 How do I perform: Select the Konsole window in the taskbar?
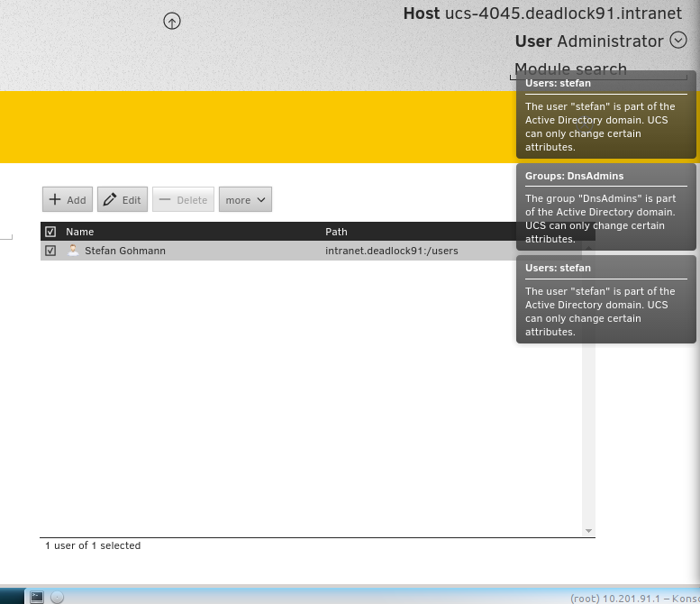(x=634, y=598)
